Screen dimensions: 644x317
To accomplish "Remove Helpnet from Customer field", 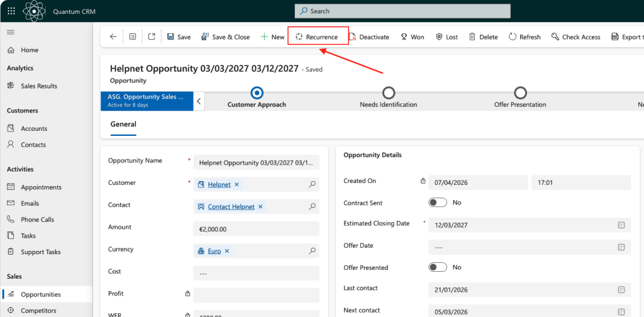I will (x=236, y=184).
